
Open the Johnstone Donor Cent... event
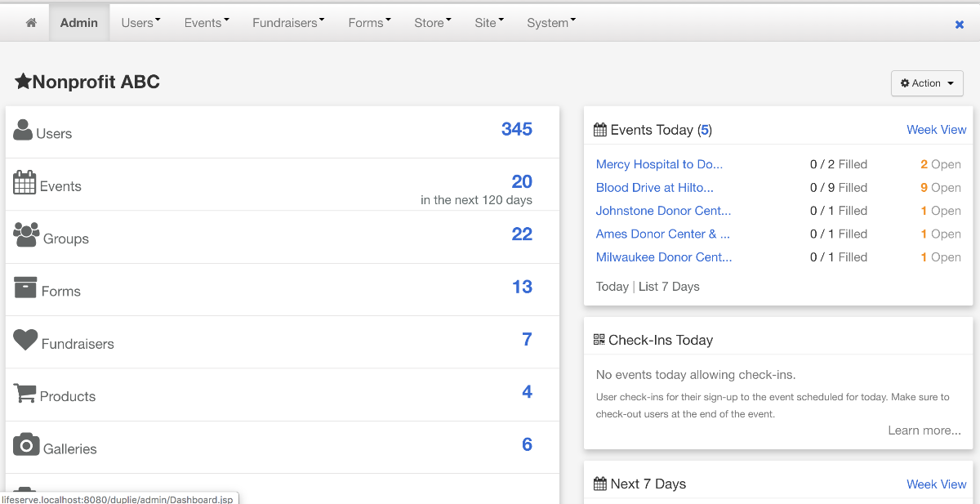click(x=664, y=211)
